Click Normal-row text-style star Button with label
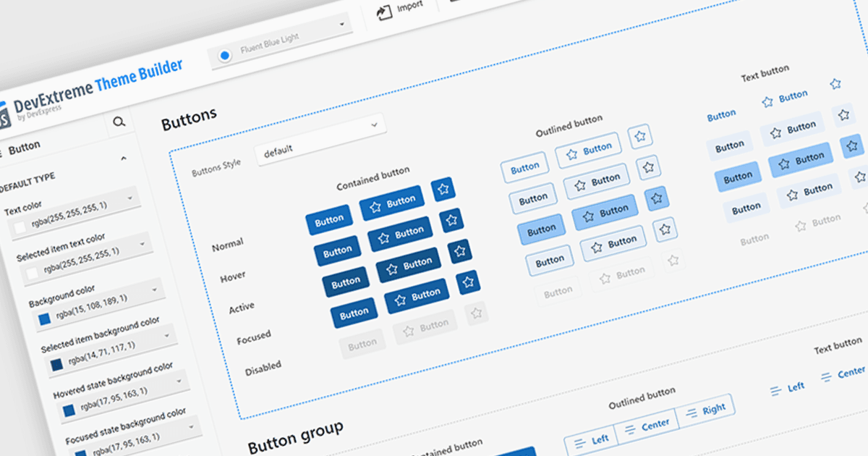Viewport: 868px width, 456px height. pyautogui.click(x=785, y=98)
